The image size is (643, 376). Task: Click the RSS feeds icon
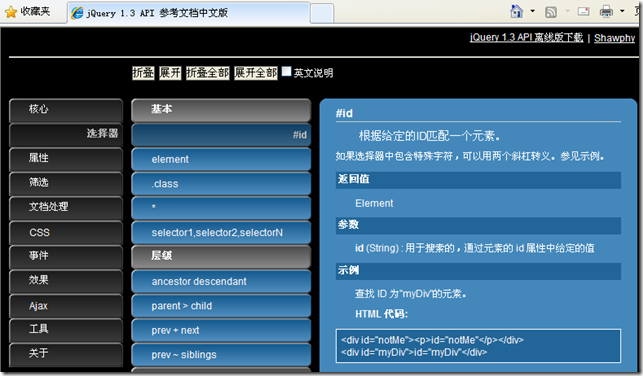tap(551, 12)
